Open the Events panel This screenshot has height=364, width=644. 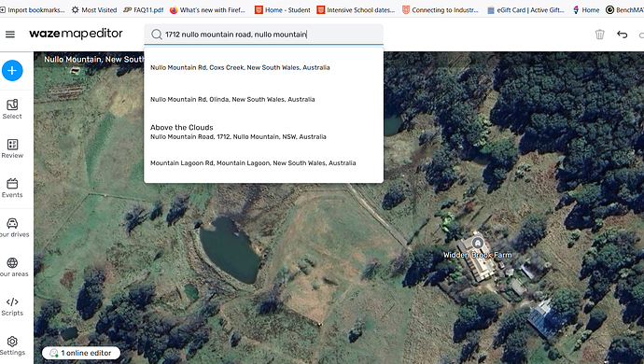(x=12, y=189)
